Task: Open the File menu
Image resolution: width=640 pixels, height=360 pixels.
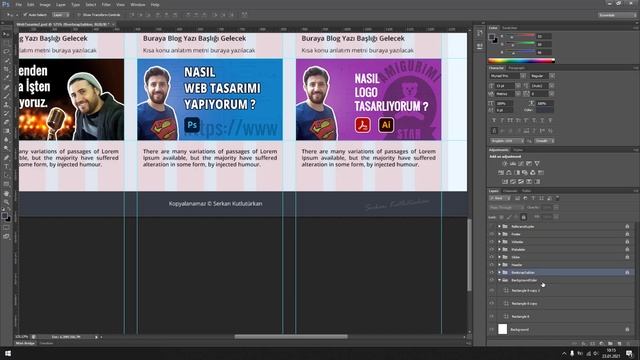Action: tap(19, 4)
